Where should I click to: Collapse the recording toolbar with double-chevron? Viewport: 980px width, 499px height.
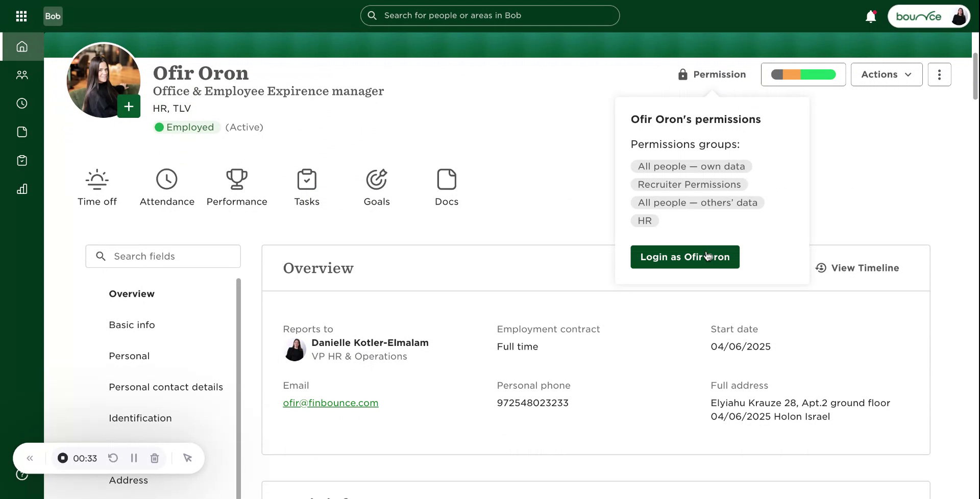click(x=30, y=458)
